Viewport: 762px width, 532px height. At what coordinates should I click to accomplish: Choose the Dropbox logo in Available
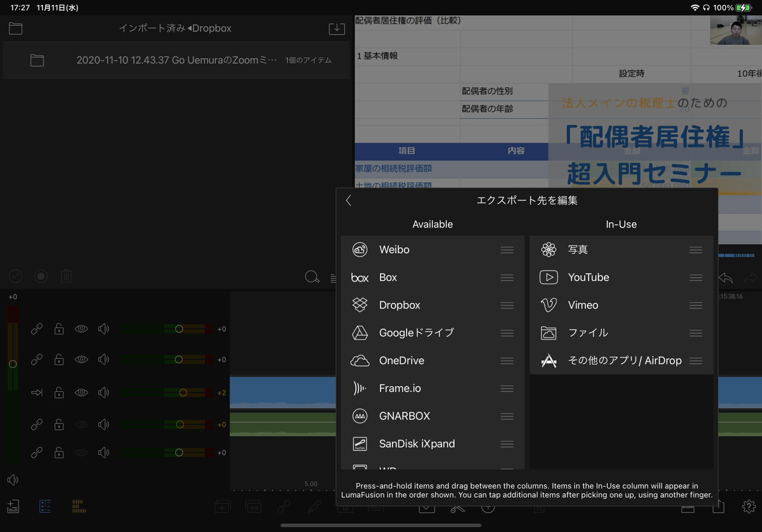point(360,305)
